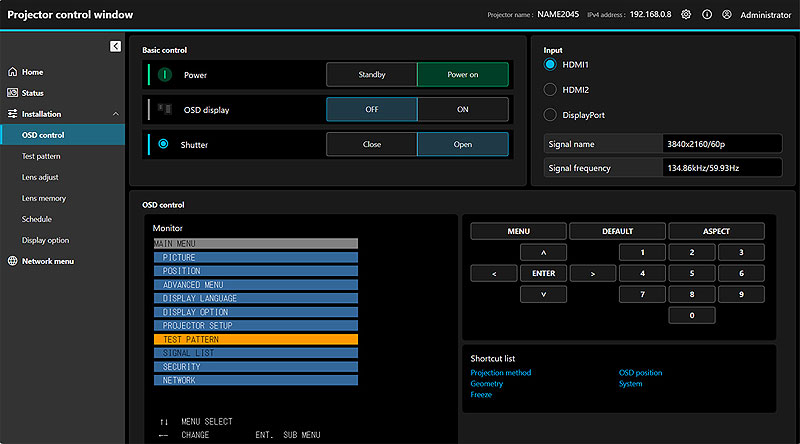Click the MENU remote button

click(x=518, y=231)
